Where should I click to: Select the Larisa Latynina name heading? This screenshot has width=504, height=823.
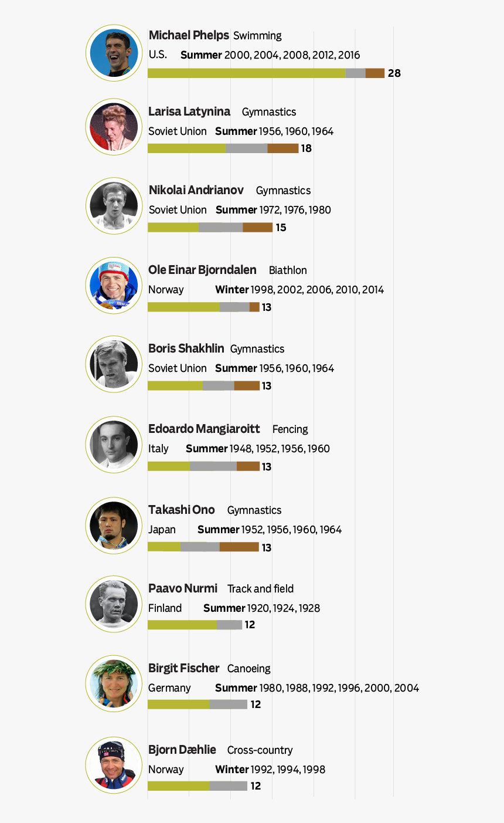[189, 111]
